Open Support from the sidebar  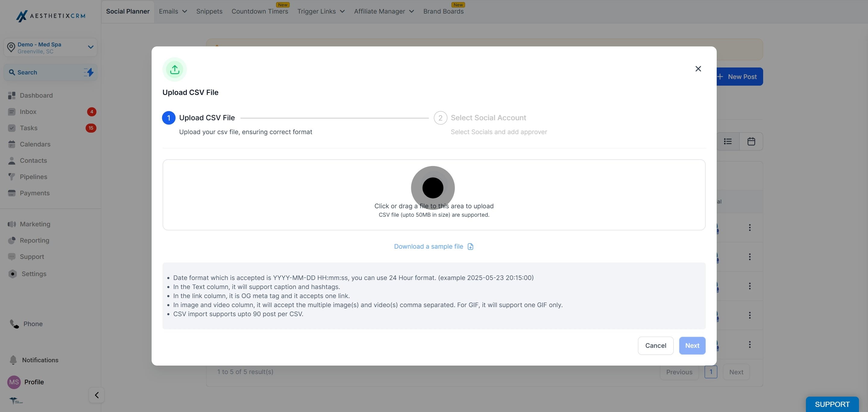(x=32, y=256)
